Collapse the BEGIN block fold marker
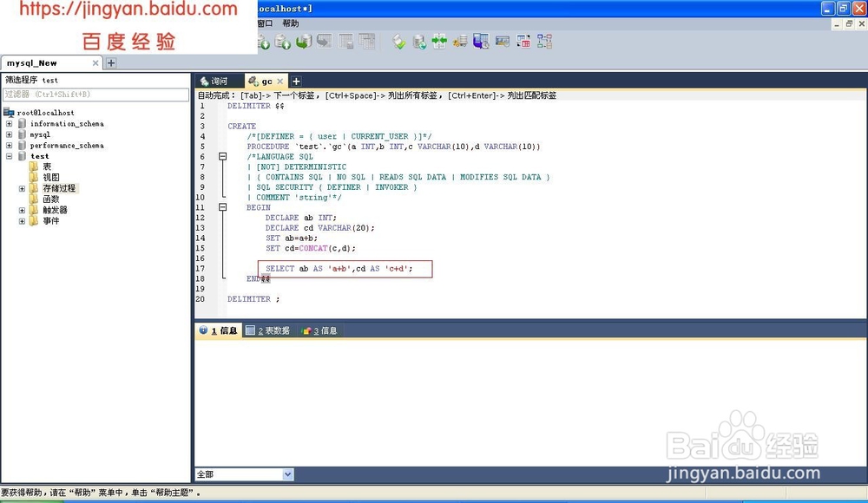Image resolution: width=868 pixels, height=503 pixels. [x=223, y=207]
